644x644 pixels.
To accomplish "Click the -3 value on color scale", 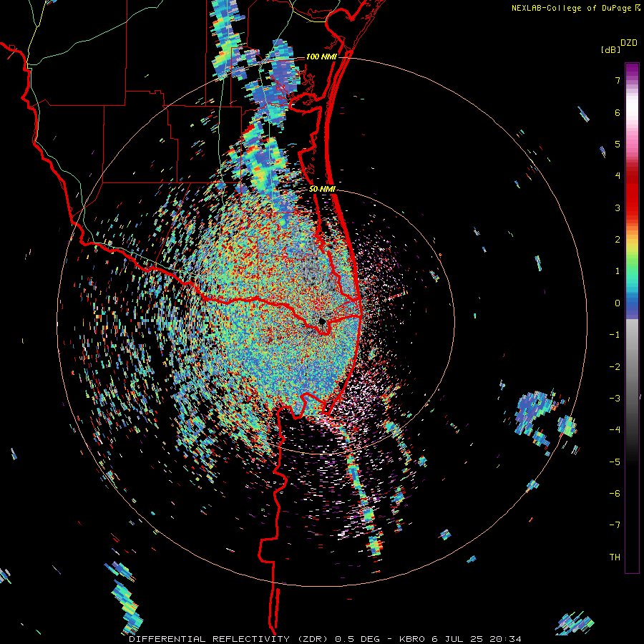I will pos(615,398).
